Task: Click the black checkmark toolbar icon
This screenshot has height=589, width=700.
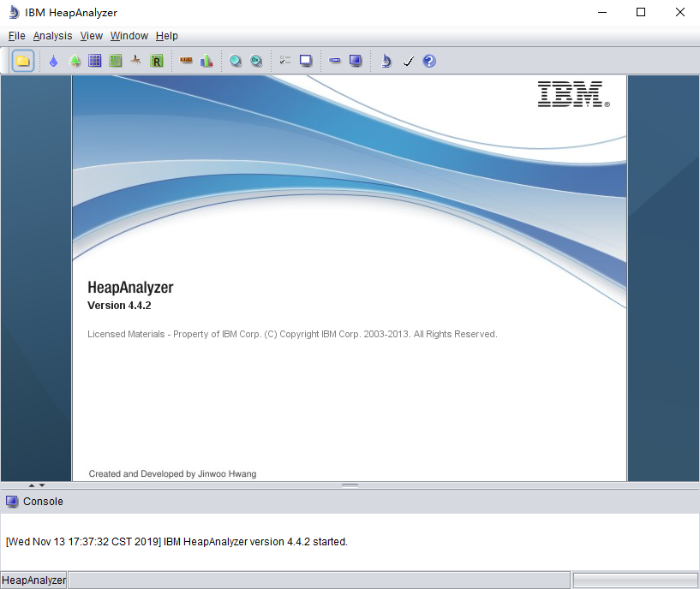Action: 408,61
